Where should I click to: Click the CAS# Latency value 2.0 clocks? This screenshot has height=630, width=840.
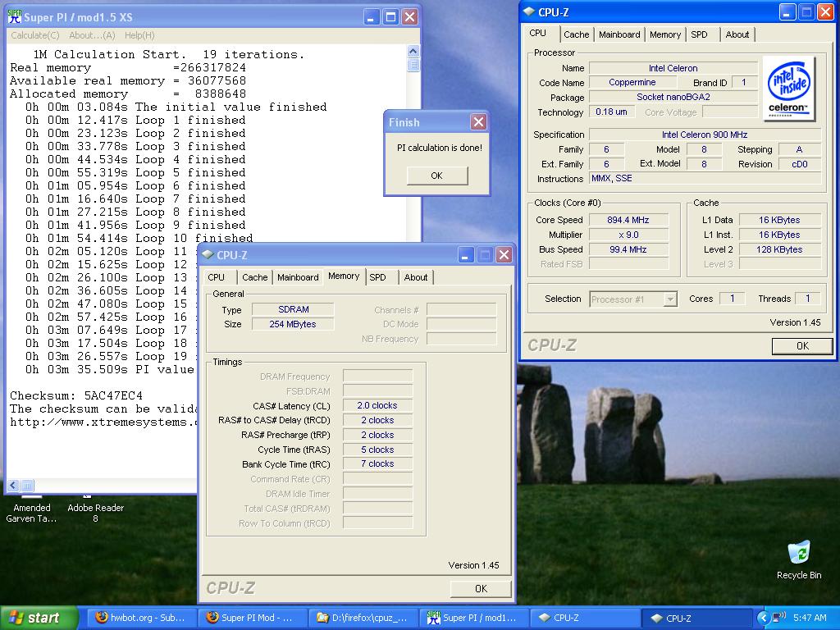pos(377,405)
